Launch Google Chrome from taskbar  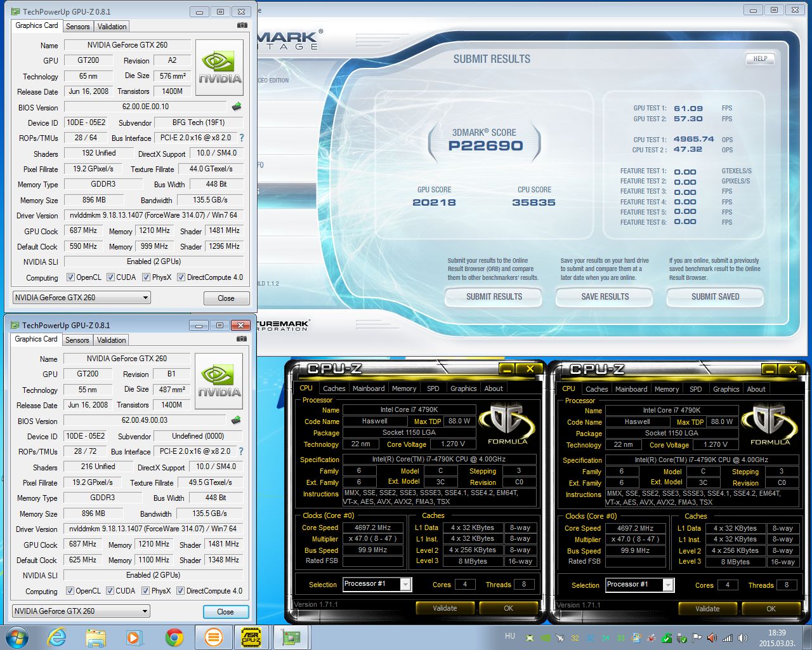(x=174, y=637)
